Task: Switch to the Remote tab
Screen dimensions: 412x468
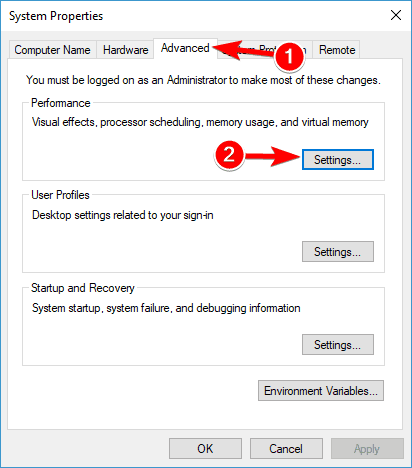Action: pyautogui.click(x=337, y=50)
